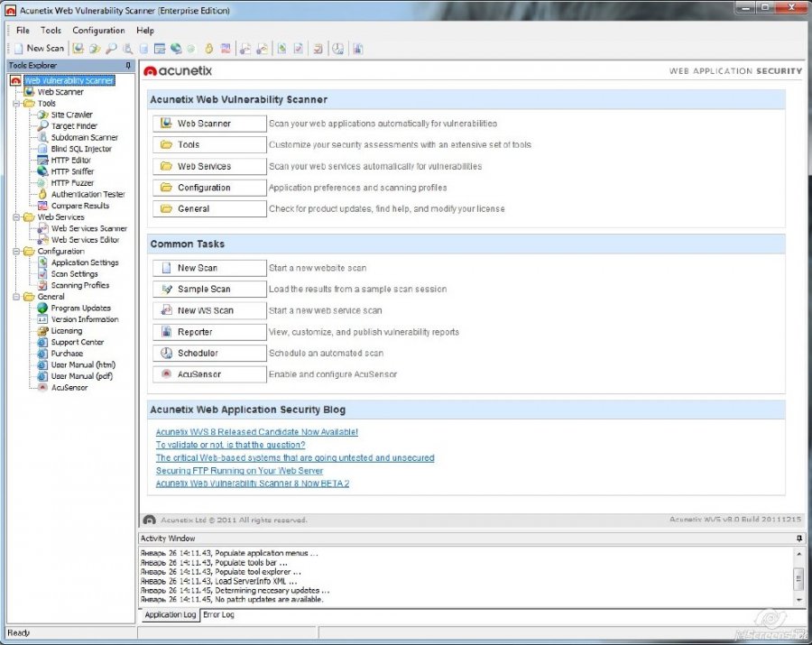Viewport: 812px width, 645px height.
Task: Click the AcuSensor item in tree
Action: pos(69,387)
